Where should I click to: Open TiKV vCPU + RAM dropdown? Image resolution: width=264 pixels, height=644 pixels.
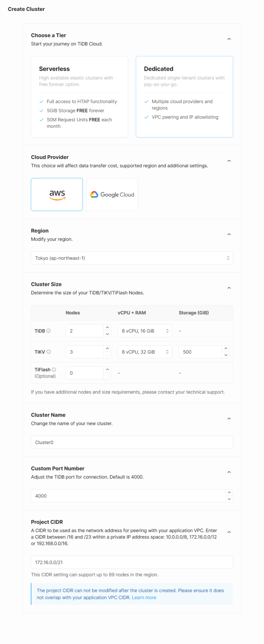point(145,352)
